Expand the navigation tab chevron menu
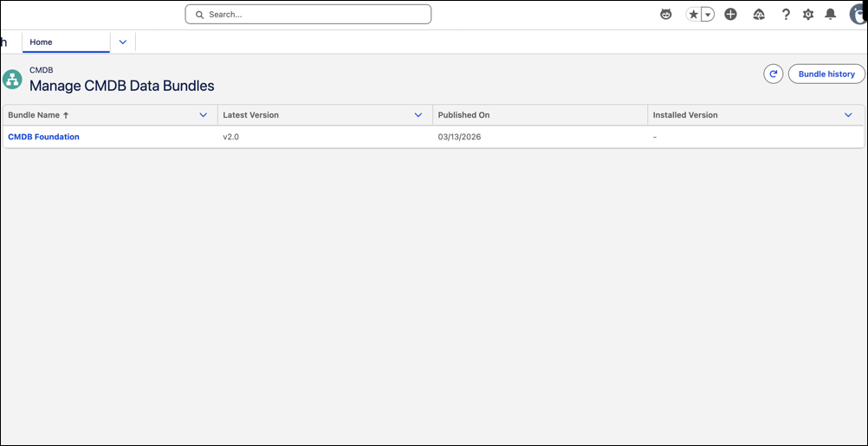The height and width of the screenshot is (446, 868). pos(123,42)
